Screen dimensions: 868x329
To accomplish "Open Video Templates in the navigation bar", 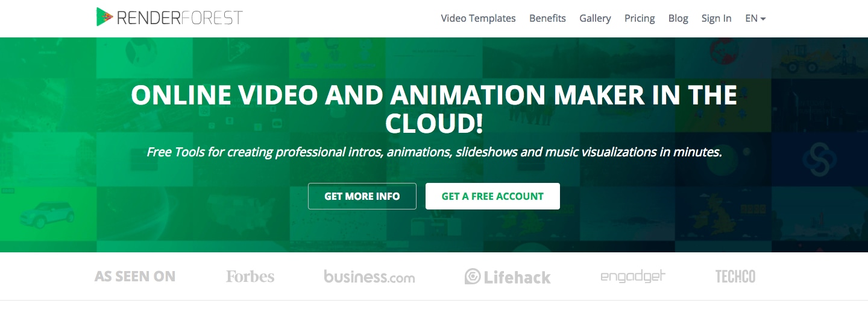I will [478, 18].
